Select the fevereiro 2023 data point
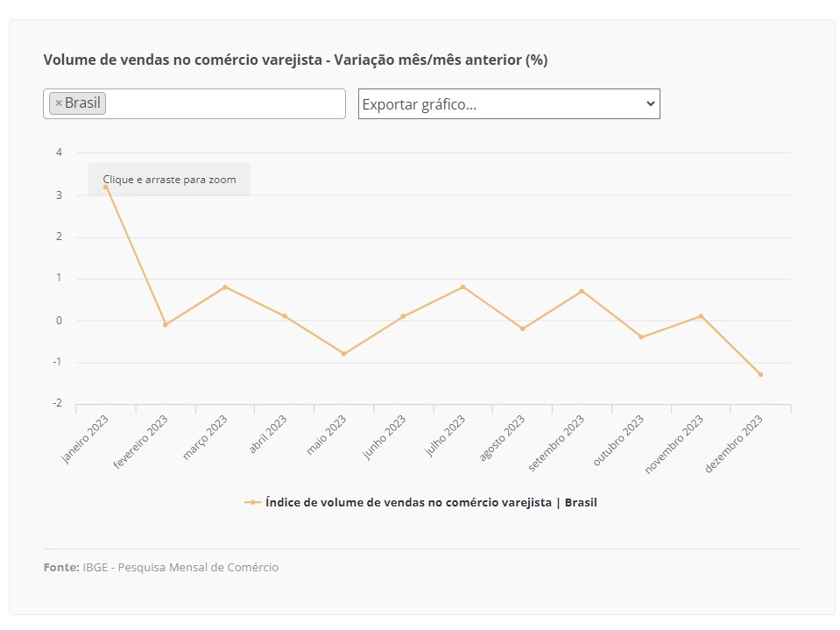This screenshot has height=630, width=840. pyautogui.click(x=165, y=325)
